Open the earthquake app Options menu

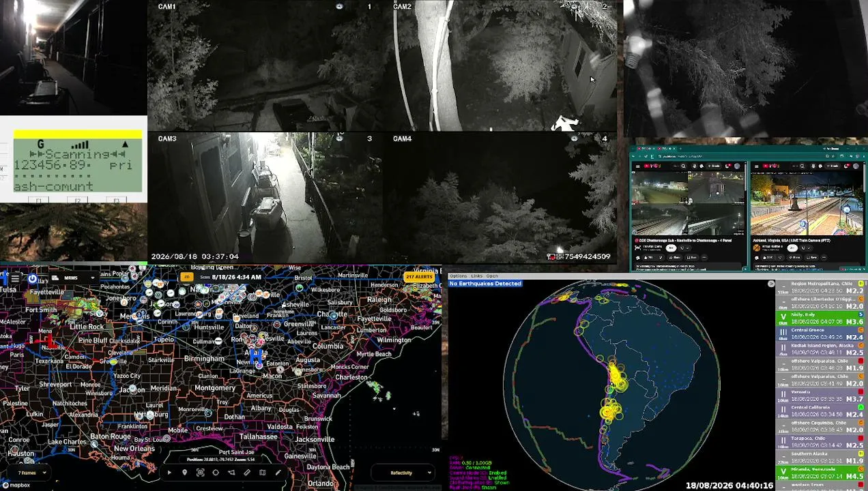coord(458,276)
